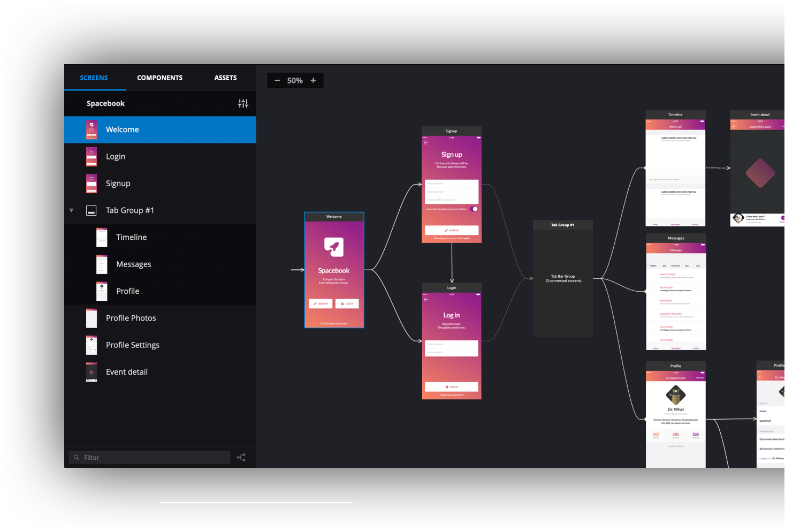Select the Messages screen in the sidebar
This screenshot has width=785, height=532.
134,264
